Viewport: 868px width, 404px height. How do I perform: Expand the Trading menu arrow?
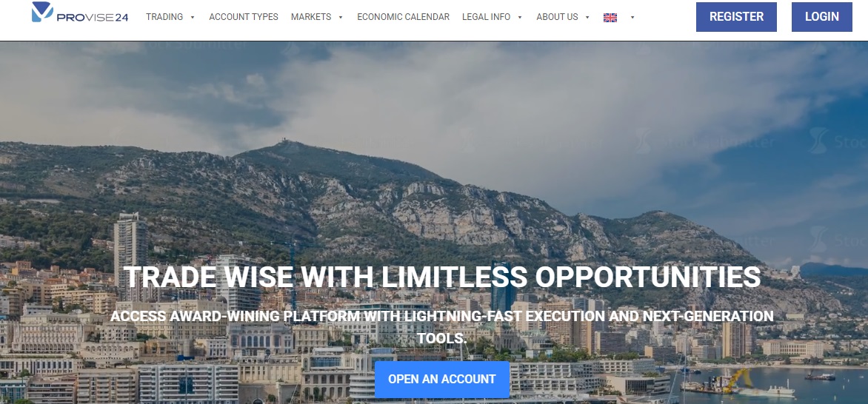tap(193, 18)
